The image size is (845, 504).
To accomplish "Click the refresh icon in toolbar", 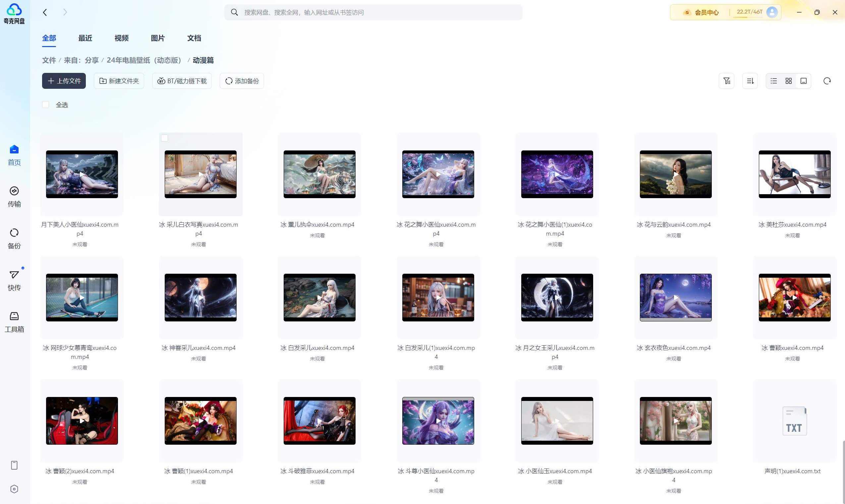I will point(827,81).
